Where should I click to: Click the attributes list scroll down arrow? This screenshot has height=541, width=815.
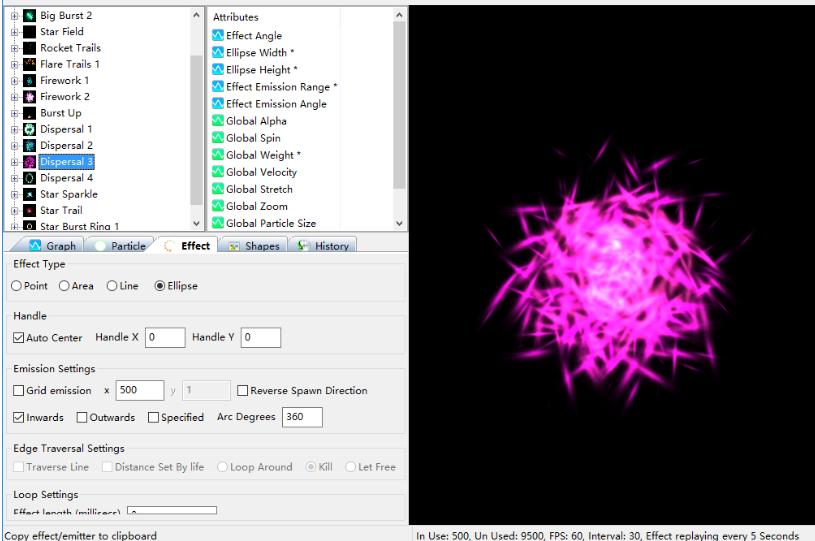[399, 223]
